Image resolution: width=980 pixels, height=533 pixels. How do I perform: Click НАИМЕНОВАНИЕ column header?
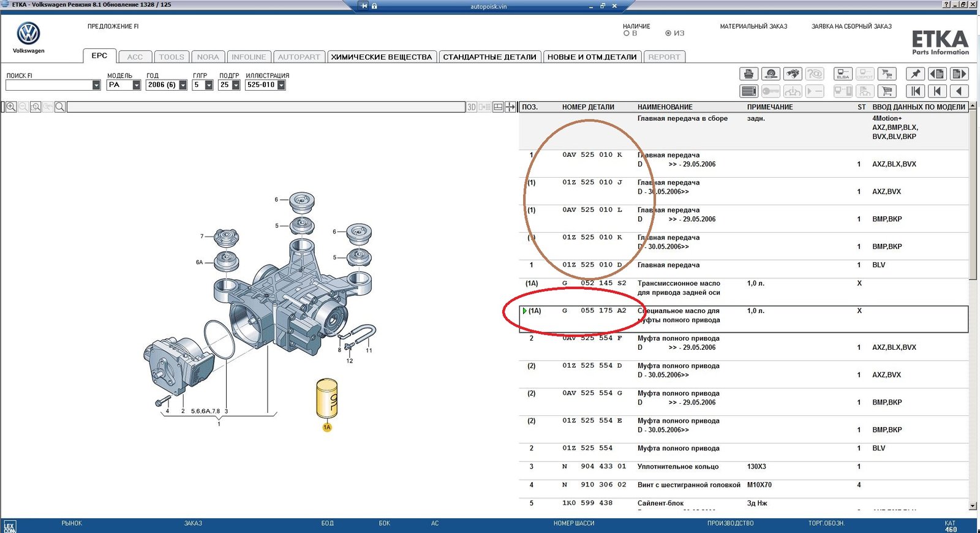(x=665, y=107)
